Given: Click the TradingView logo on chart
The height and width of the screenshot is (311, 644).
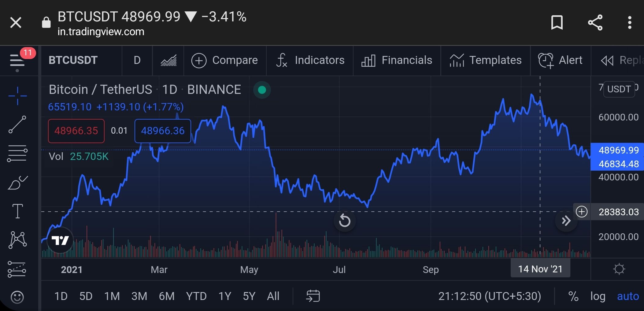Looking at the screenshot, I should (60, 240).
